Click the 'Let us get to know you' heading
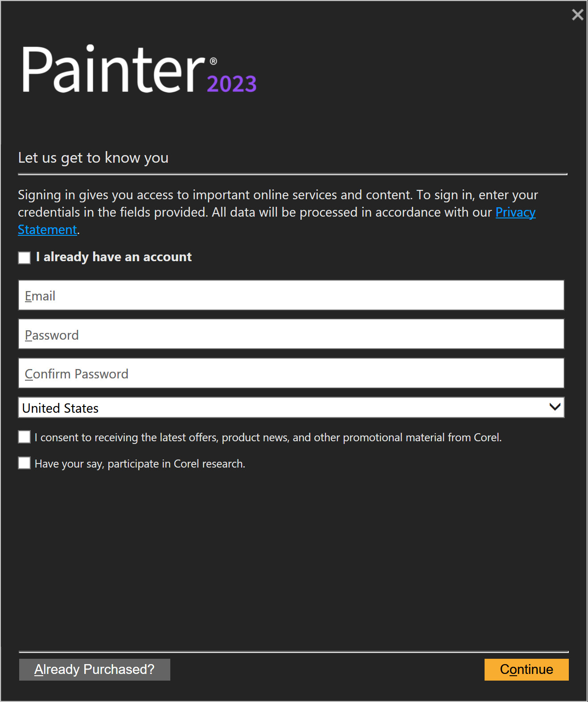 (93, 158)
